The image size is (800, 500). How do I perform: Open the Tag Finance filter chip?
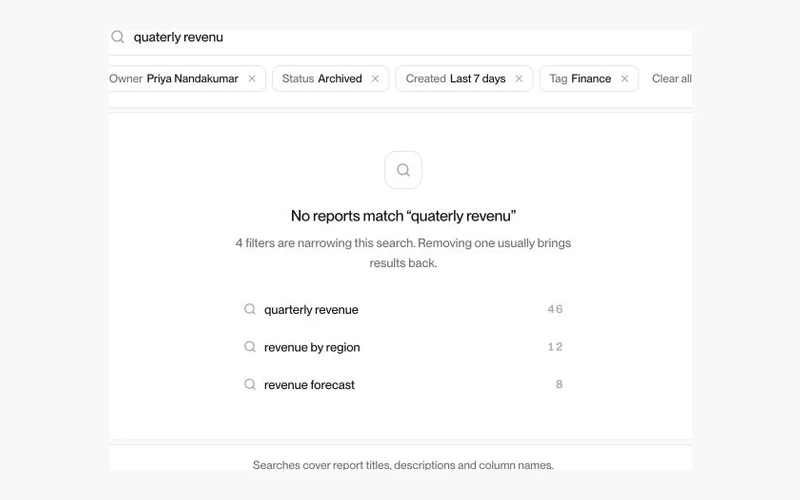589,79
